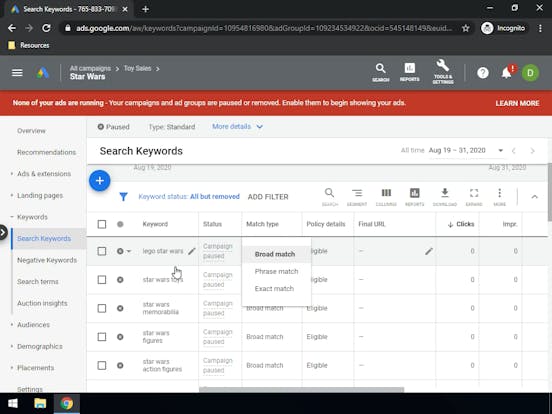The image size is (552, 414).
Task: Open Auction insights page
Action: click(42, 303)
